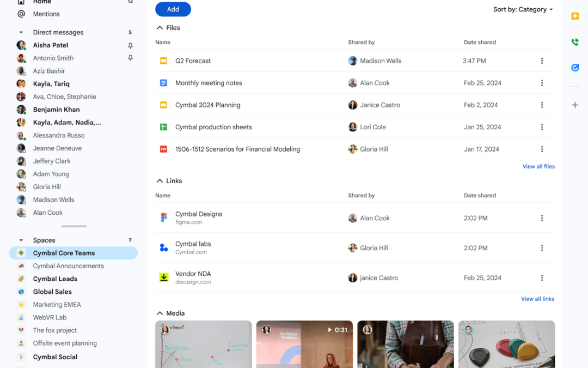Click View all files link
The height and width of the screenshot is (368, 588).
tap(538, 166)
